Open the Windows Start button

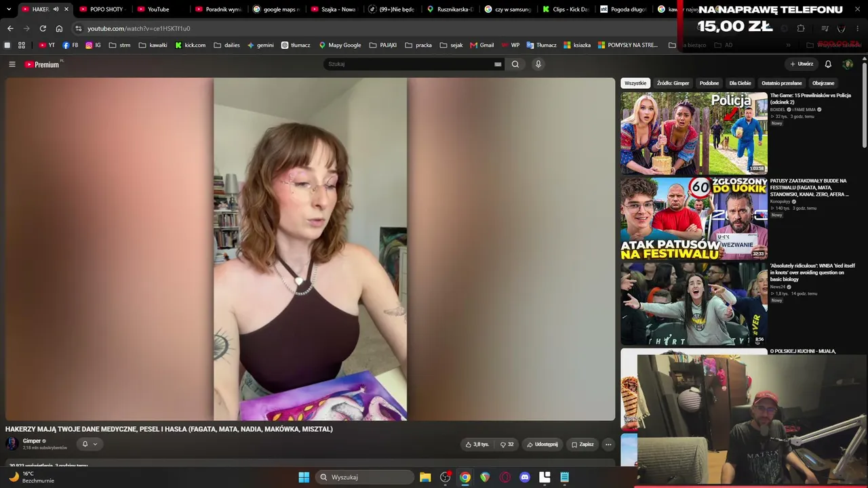point(304,477)
